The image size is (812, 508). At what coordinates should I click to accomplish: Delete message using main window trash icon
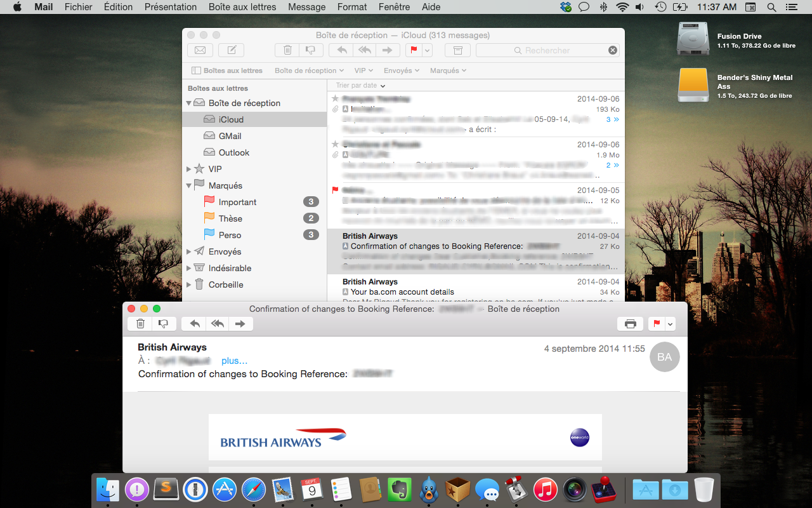click(x=287, y=50)
